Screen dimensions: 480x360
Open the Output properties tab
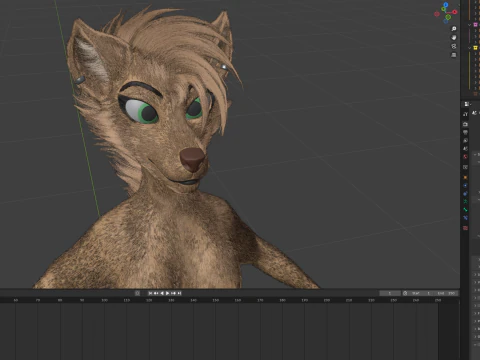465,132
